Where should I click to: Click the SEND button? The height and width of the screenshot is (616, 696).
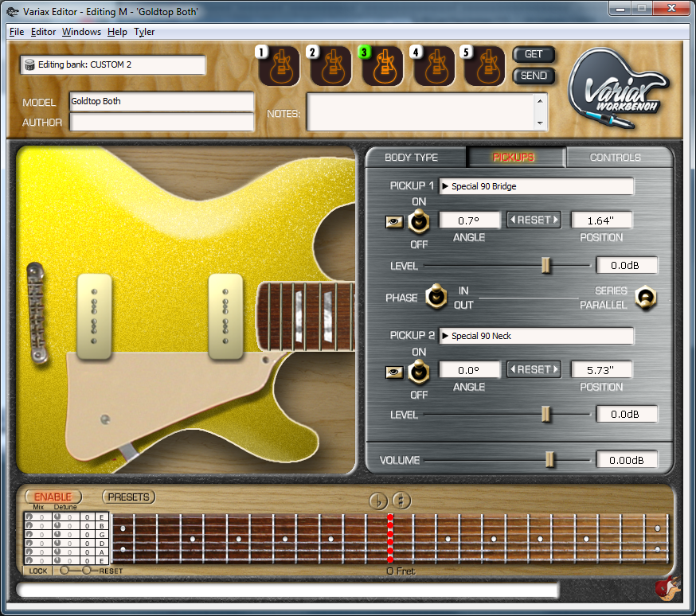pyautogui.click(x=534, y=76)
